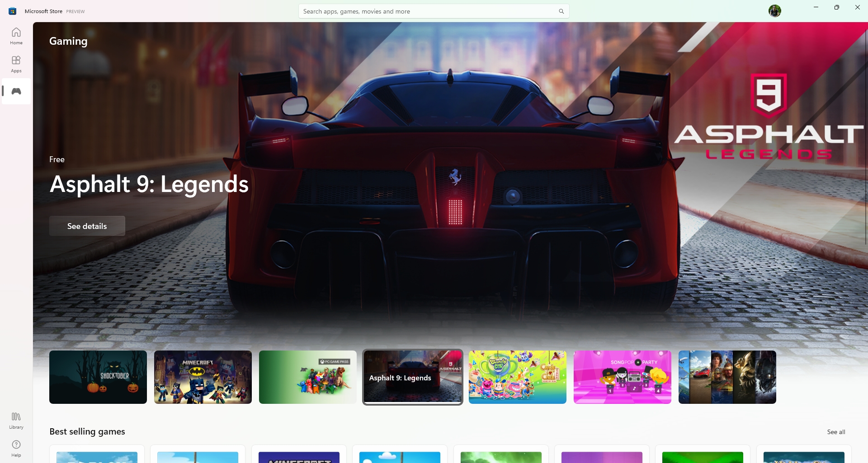Open the user profile avatar
This screenshot has width=868, height=463.
point(774,11)
